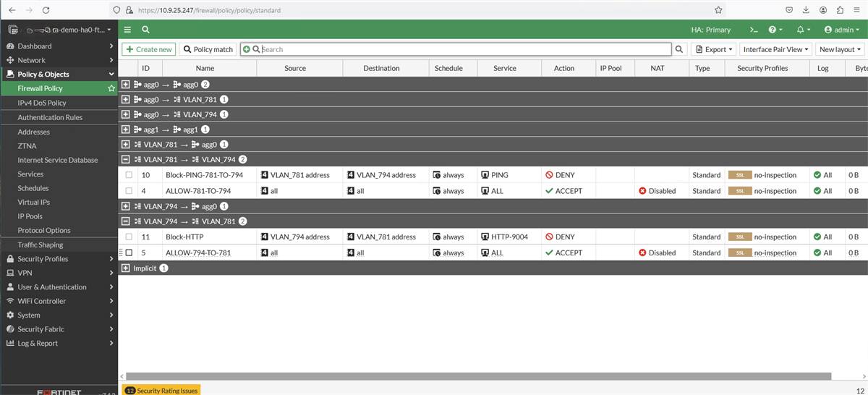The image size is (868, 395).
Task: Click the HTTP-9004 service cell
Action: click(x=506, y=237)
